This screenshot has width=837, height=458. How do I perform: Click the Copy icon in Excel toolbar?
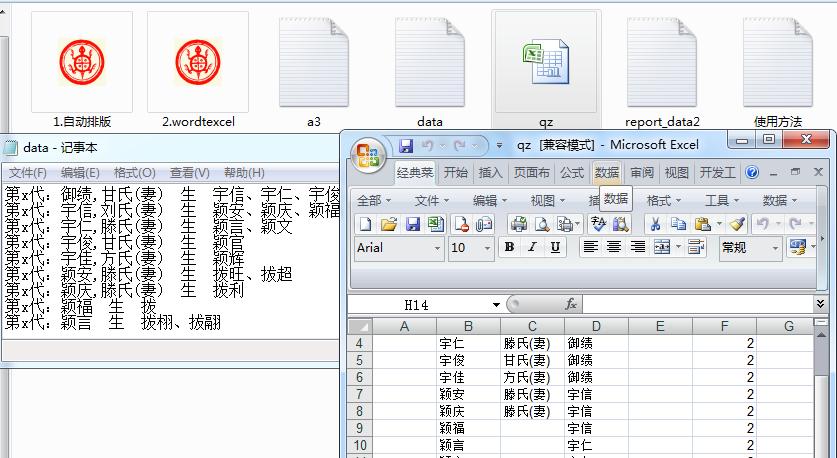click(678, 224)
